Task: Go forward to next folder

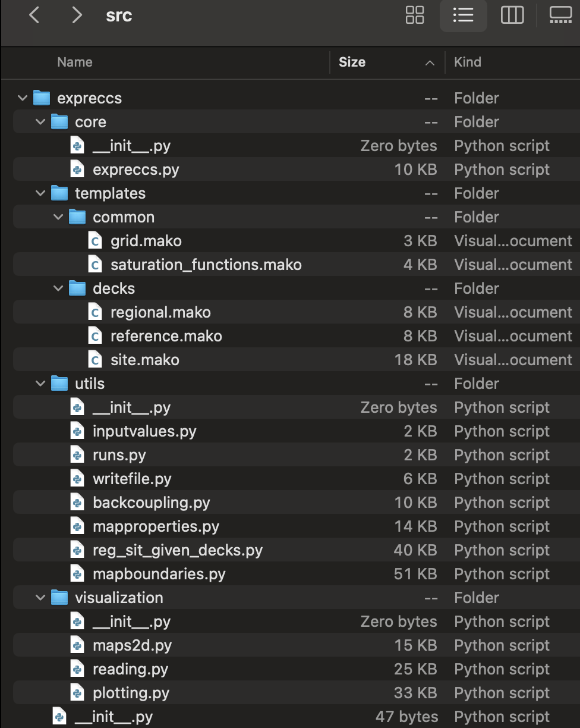Action: (77, 15)
